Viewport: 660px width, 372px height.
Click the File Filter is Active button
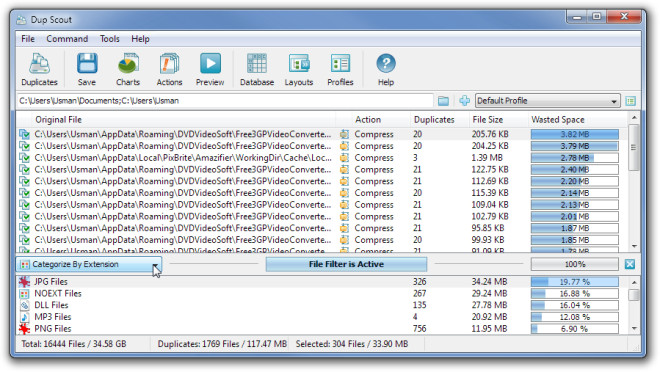click(x=346, y=264)
